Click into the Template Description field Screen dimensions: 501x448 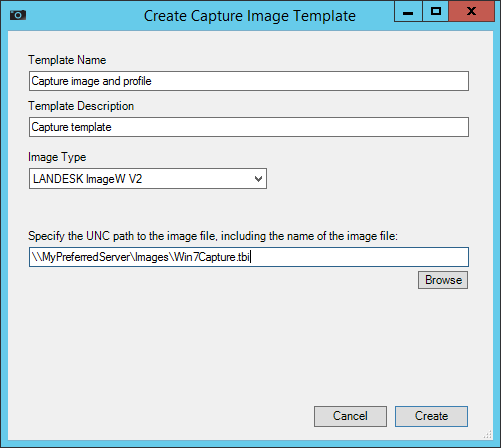[249, 127]
